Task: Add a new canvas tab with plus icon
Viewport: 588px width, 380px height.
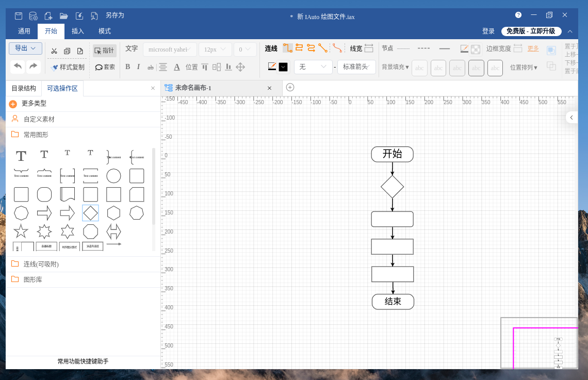Action: tap(290, 88)
